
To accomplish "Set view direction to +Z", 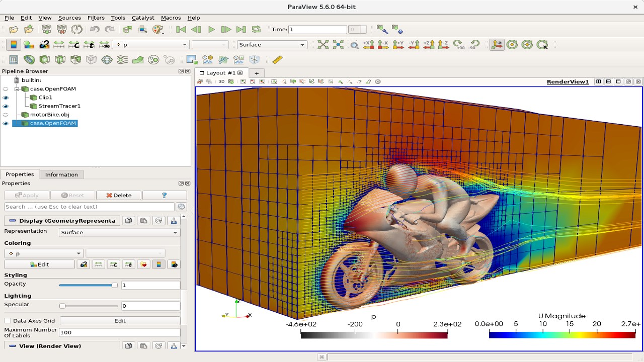I will tap(429, 45).
